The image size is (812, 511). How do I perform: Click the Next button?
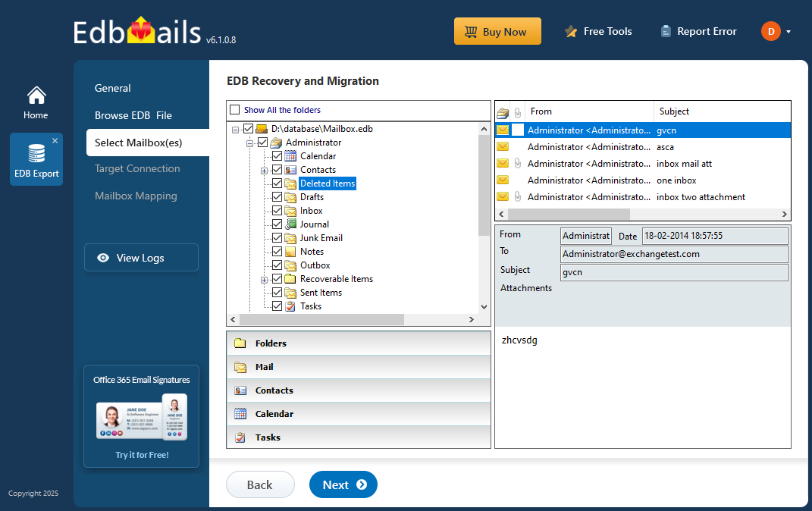coord(343,484)
